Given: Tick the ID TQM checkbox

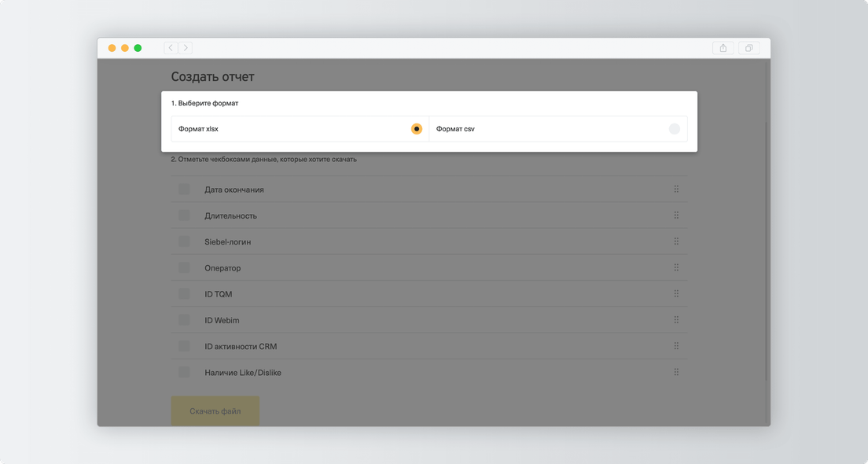Looking at the screenshot, I should point(184,293).
